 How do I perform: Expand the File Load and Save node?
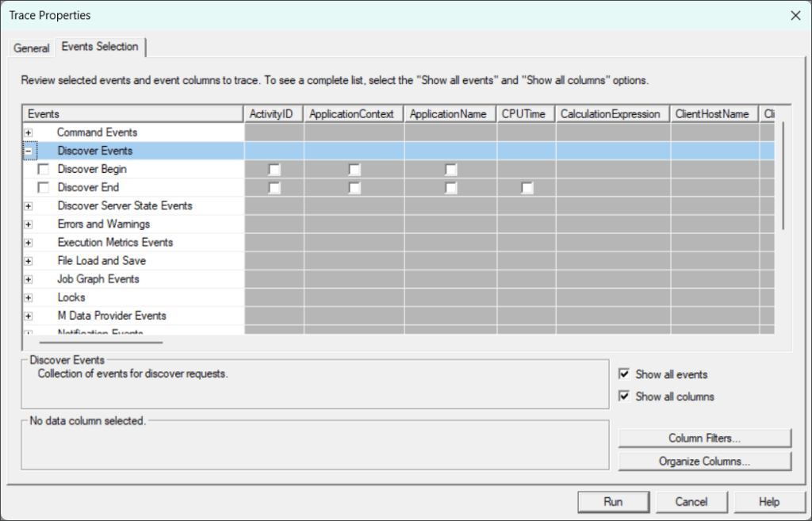(29, 261)
